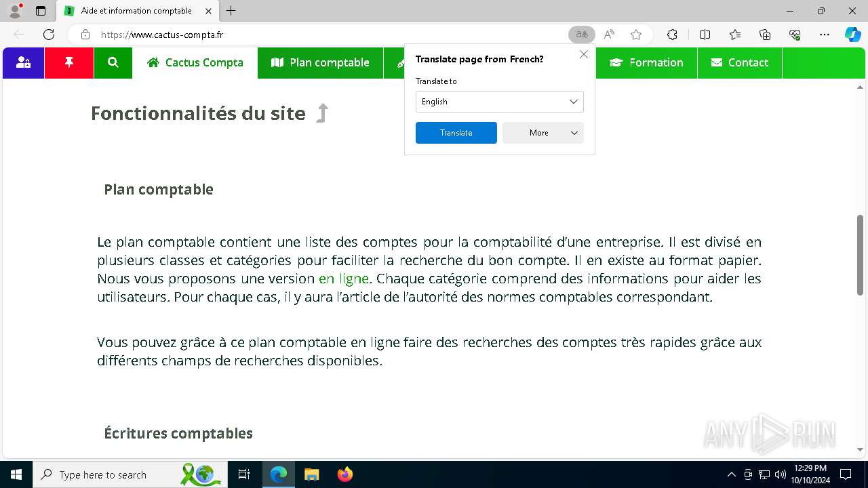
Task: Click the translate icon in address bar
Action: point(582,35)
